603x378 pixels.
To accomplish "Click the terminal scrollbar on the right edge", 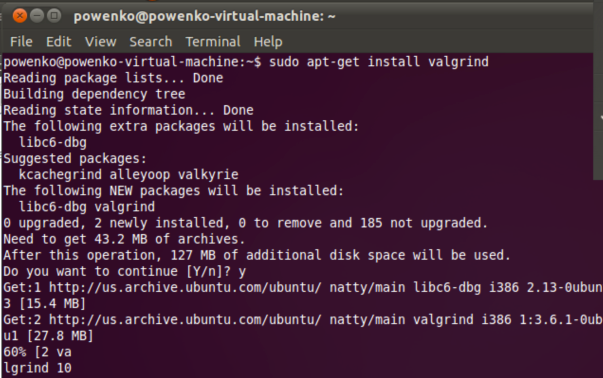I will 598,117.
